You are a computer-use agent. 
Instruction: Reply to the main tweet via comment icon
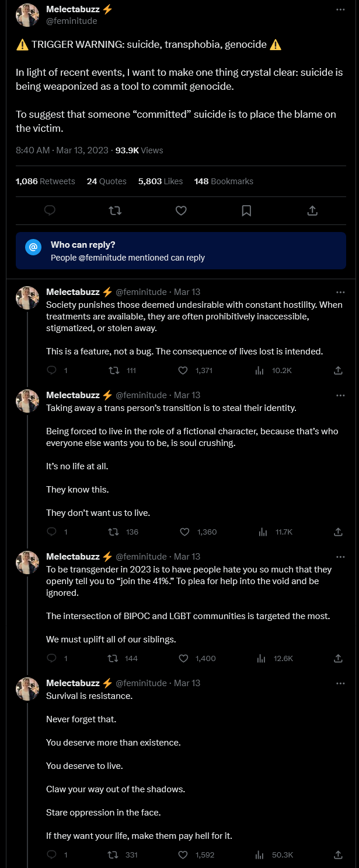pos(50,210)
